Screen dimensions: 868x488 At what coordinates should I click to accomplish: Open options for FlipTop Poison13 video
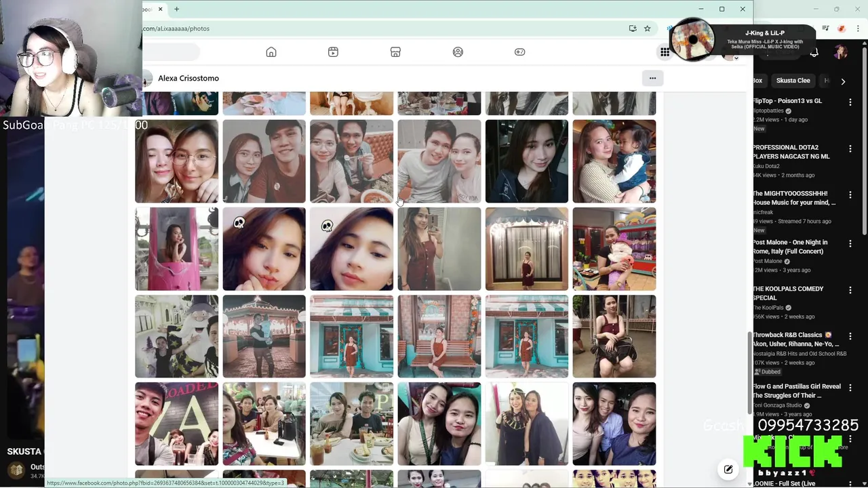coord(850,102)
